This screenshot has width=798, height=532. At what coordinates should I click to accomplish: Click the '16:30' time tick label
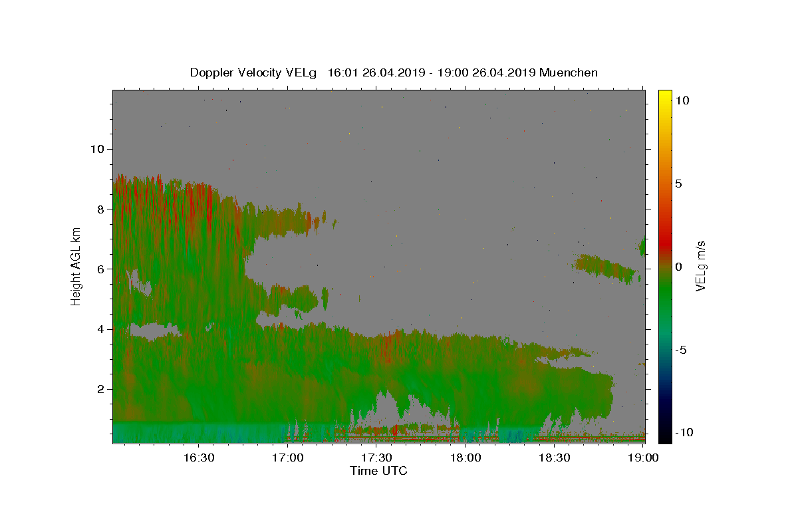point(198,458)
